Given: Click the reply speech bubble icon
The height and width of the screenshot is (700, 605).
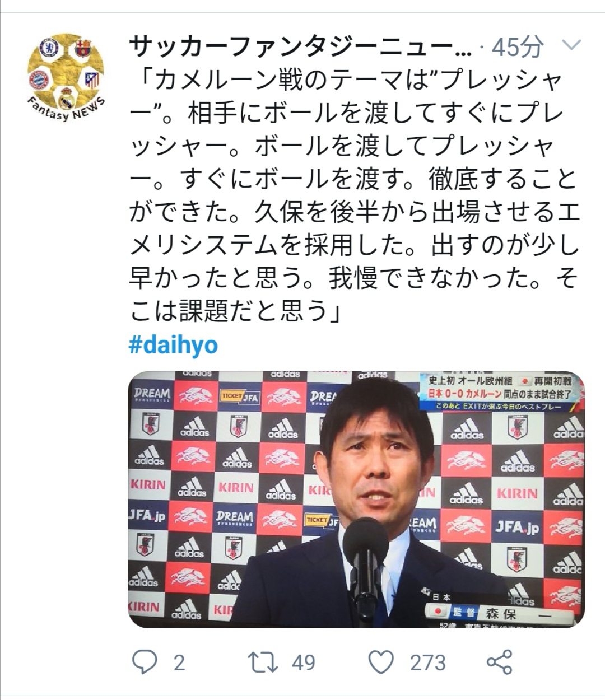Looking at the screenshot, I should [145, 662].
